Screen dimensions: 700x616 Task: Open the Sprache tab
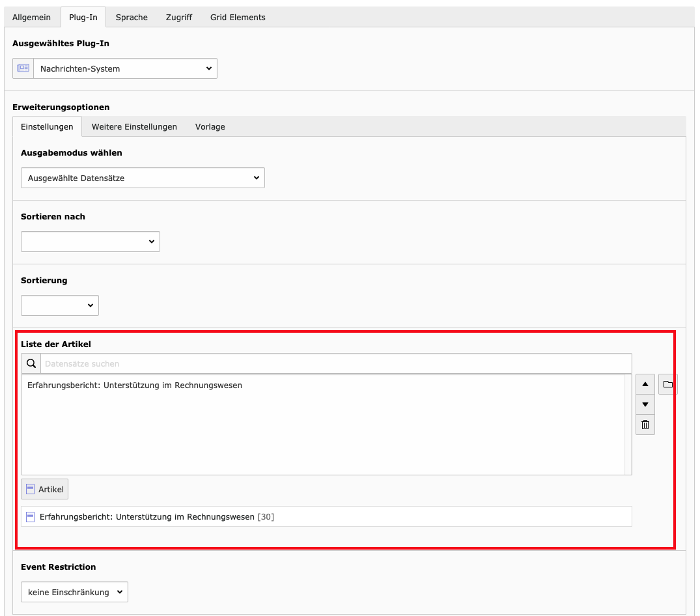tap(132, 18)
